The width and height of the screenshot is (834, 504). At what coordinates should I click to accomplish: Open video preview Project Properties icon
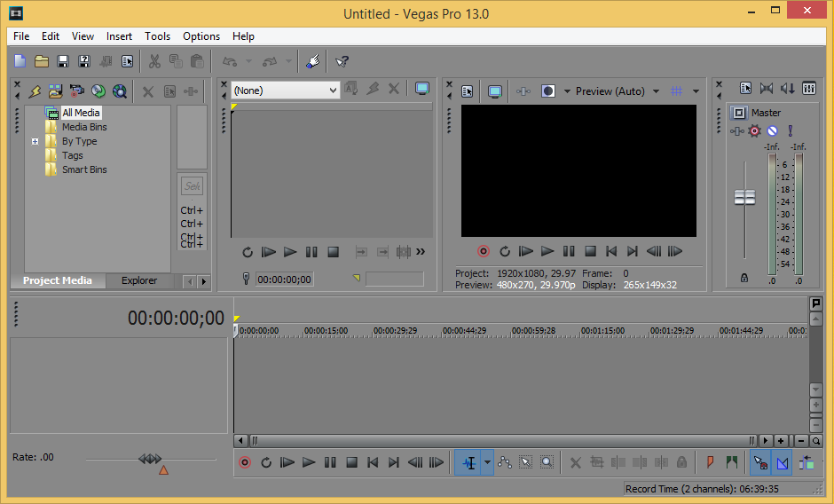coord(467,91)
